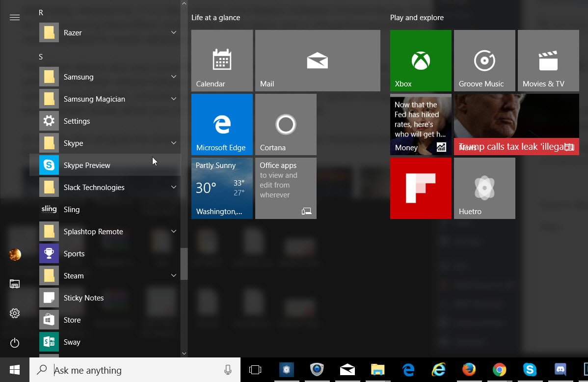Screen dimensions: 588x382
Task: Open Skype from the taskbar
Action: (x=530, y=370)
